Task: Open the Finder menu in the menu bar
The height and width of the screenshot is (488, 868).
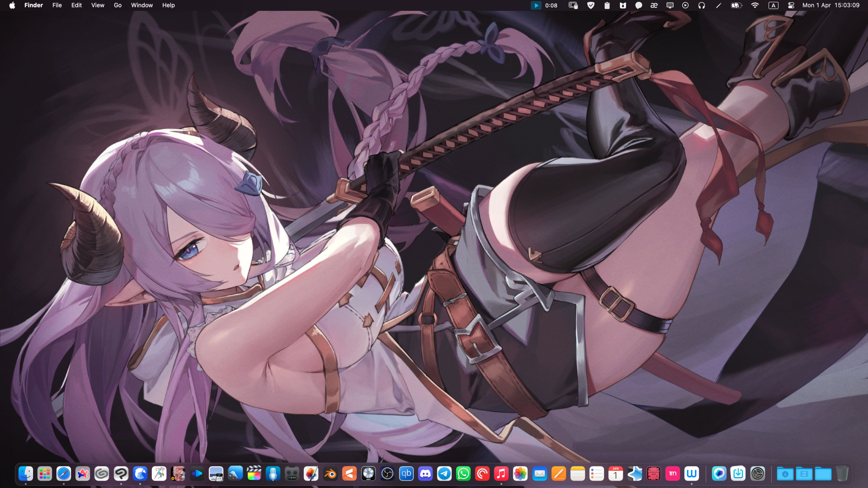Action: click(x=33, y=5)
